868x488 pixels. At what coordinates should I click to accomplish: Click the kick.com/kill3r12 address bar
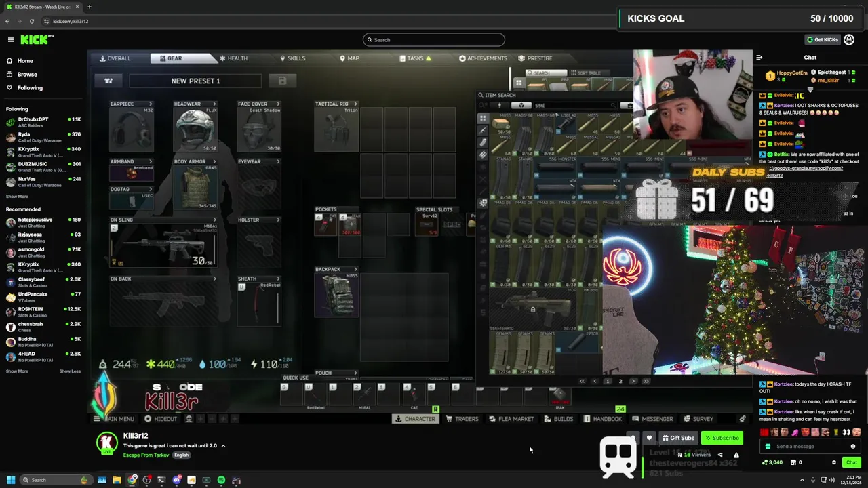tap(71, 21)
